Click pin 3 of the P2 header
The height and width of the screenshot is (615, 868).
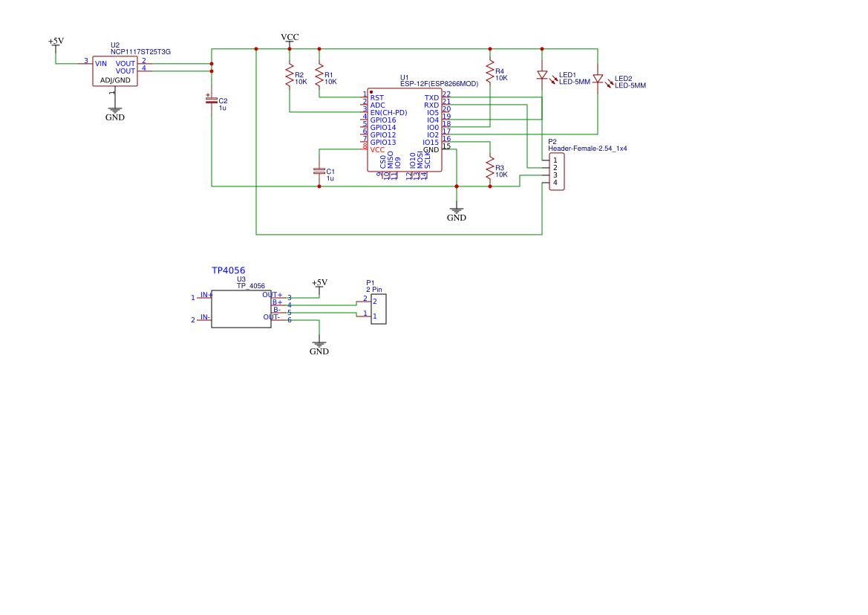(x=555, y=175)
